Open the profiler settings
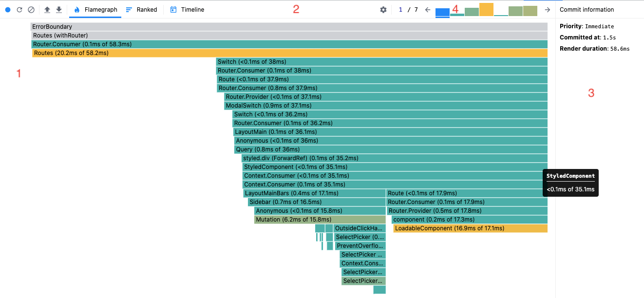The image size is (644, 298). (x=383, y=9)
